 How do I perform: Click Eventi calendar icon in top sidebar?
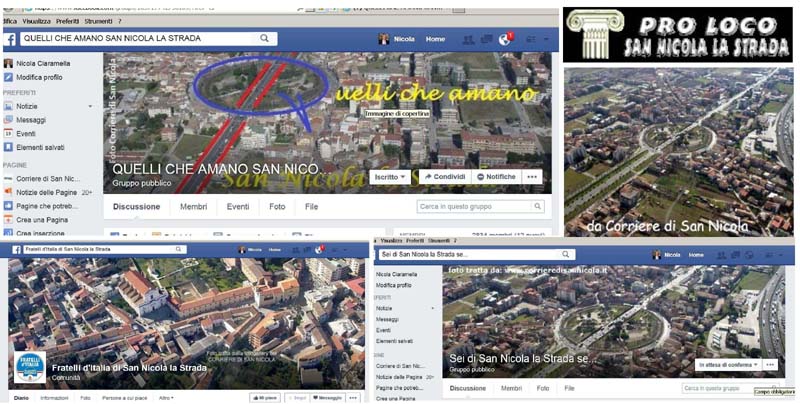[x=8, y=134]
